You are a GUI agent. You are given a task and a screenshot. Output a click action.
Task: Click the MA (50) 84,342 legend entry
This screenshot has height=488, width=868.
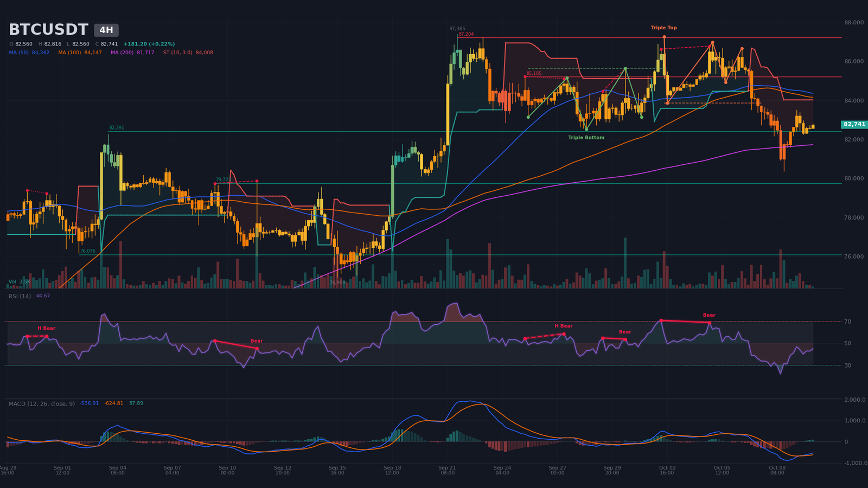(x=29, y=53)
